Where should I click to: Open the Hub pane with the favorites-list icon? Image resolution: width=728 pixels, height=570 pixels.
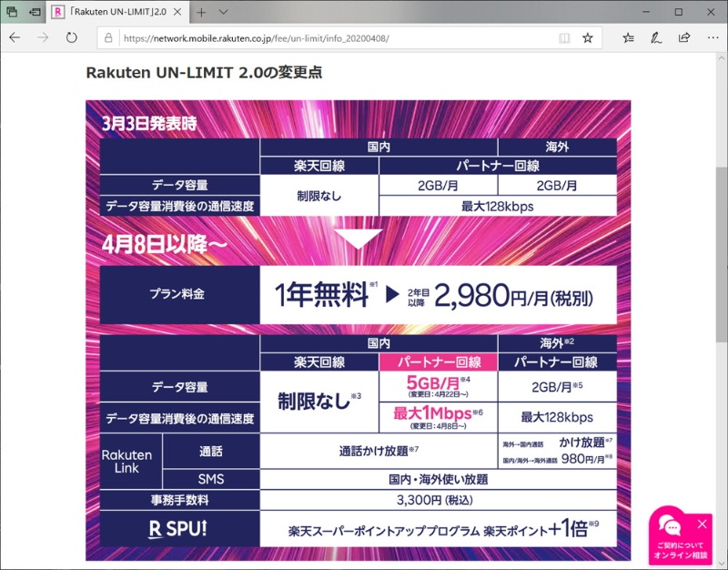click(628, 38)
